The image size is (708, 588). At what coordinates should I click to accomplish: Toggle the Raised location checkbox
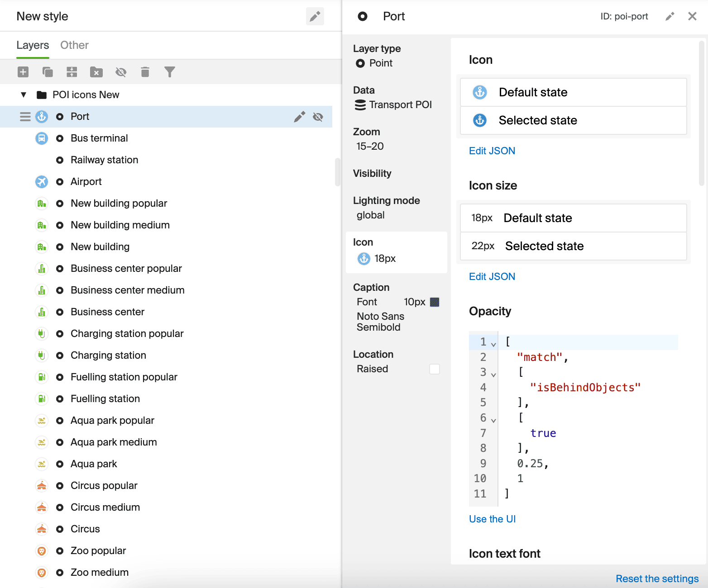point(434,369)
